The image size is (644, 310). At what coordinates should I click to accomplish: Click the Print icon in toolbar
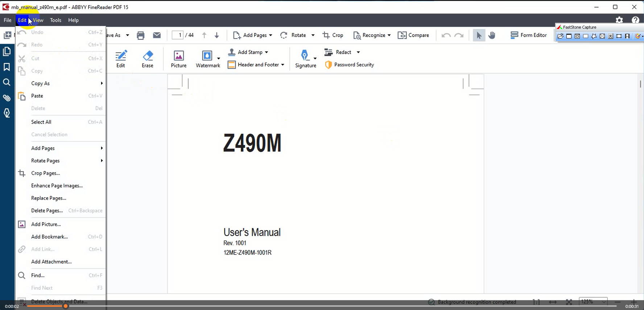click(141, 35)
